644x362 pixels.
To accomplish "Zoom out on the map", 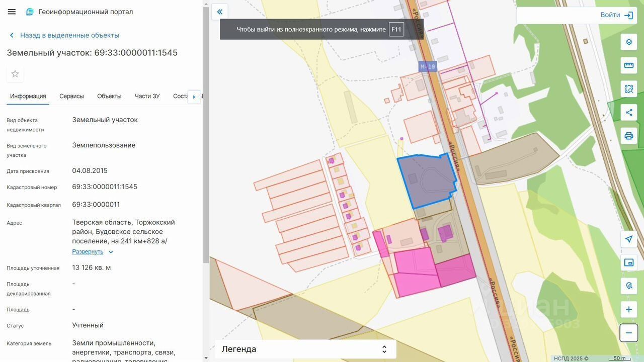I will click(x=629, y=333).
